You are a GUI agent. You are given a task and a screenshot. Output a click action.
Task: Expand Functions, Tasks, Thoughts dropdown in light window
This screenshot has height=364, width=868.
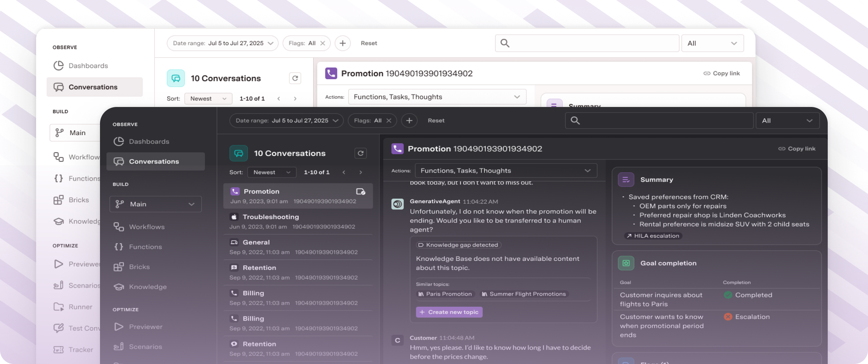pos(437,97)
